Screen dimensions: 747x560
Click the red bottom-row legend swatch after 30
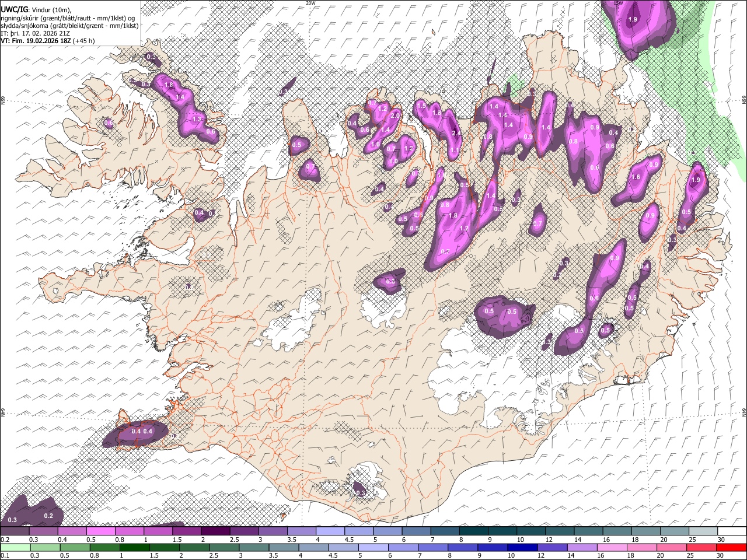pos(732,547)
